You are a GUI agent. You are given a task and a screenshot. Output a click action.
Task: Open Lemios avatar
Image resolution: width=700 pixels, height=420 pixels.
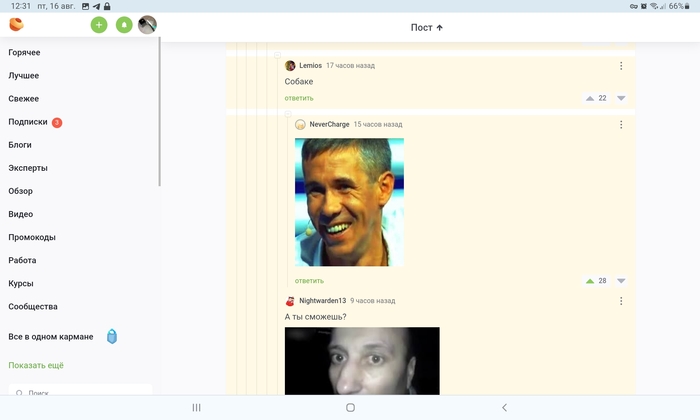coord(290,66)
